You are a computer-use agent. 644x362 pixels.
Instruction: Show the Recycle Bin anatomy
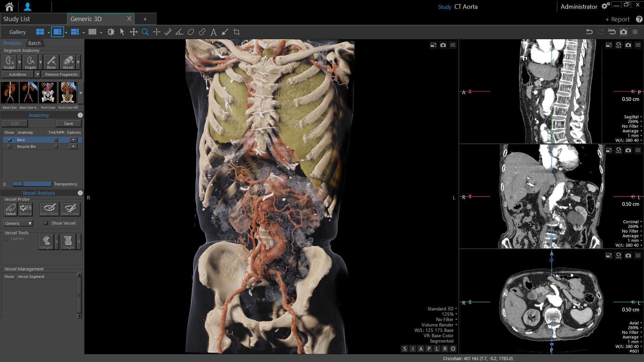9,146
